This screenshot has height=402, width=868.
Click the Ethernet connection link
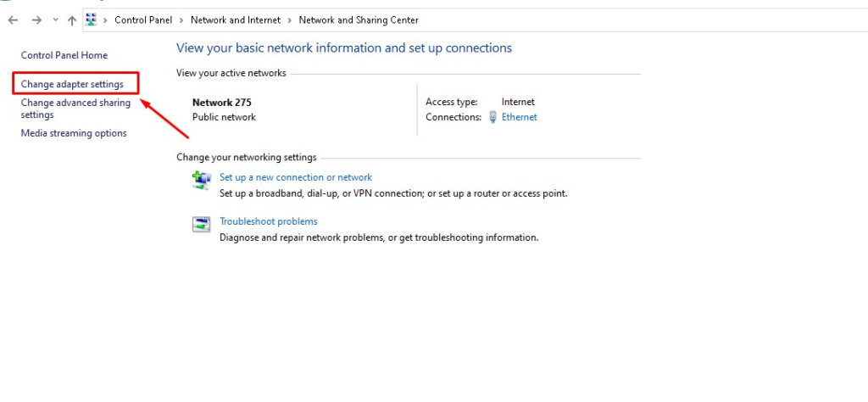click(520, 117)
